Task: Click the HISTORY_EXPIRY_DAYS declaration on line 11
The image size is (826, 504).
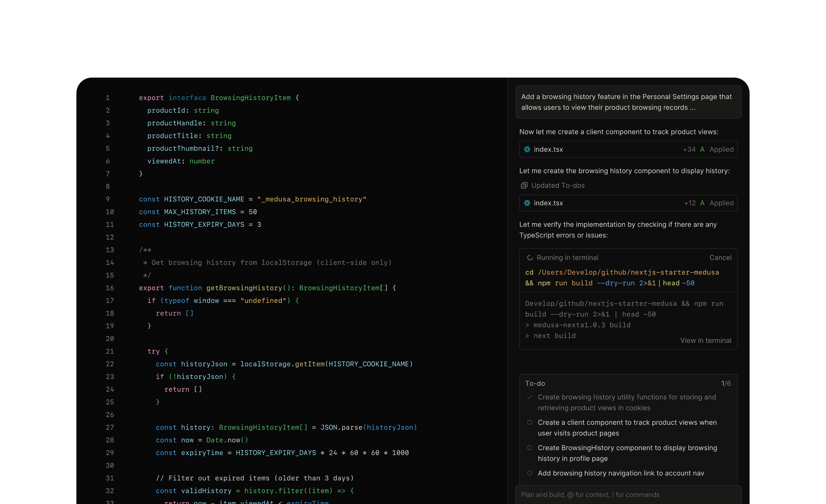Action: pos(200,225)
